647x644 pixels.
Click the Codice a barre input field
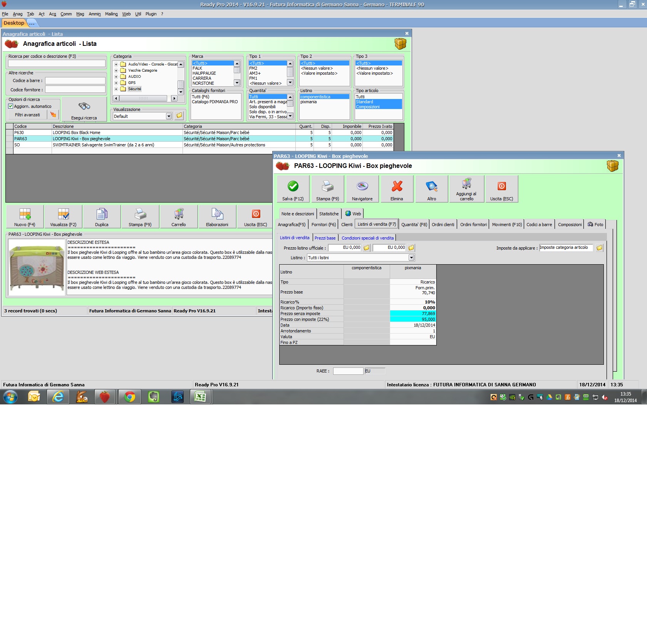pos(75,80)
